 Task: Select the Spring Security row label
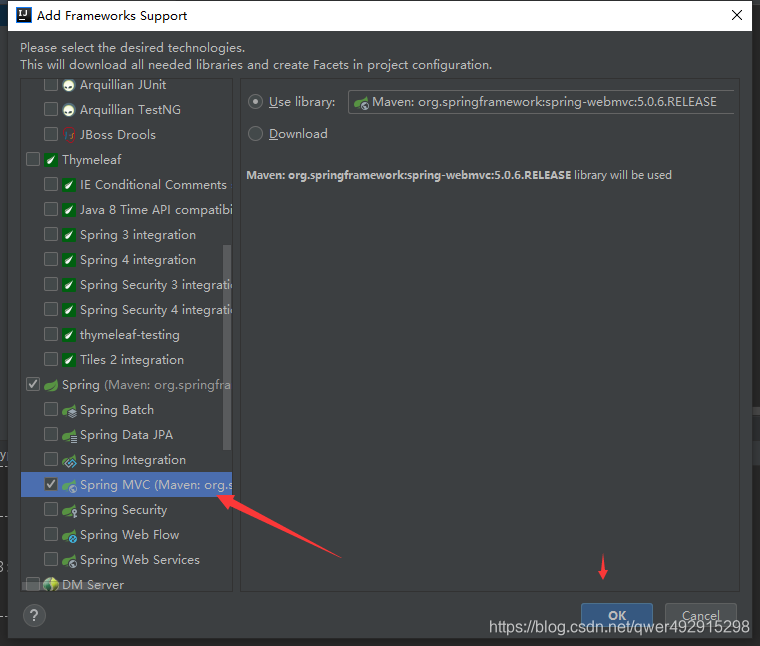pyautogui.click(x=124, y=510)
